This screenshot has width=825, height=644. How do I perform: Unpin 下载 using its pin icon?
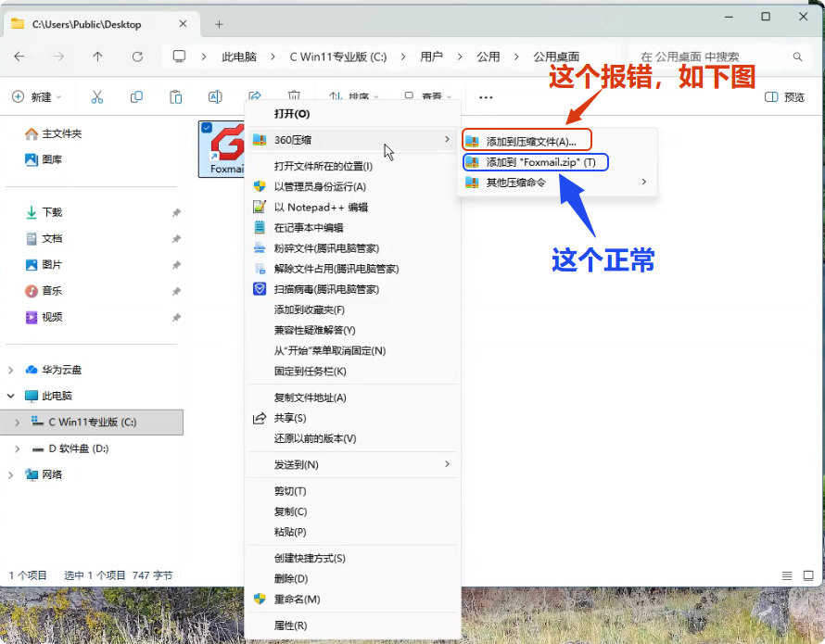point(176,212)
